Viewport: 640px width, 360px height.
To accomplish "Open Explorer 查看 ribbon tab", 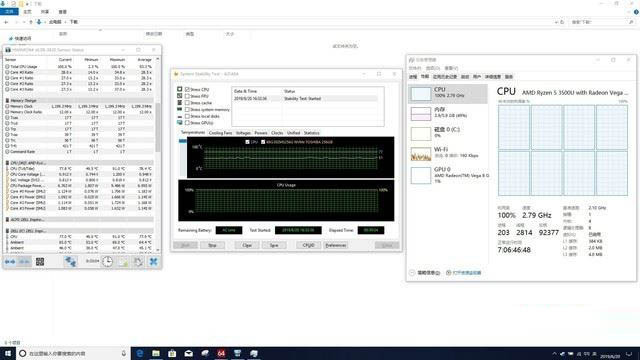I will tap(62, 12).
